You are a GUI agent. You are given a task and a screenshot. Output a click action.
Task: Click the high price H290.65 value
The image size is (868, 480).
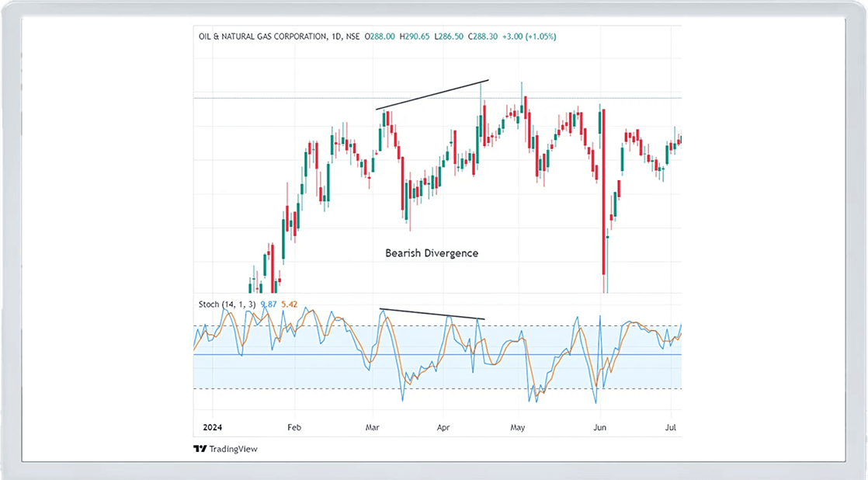tap(415, 37)
